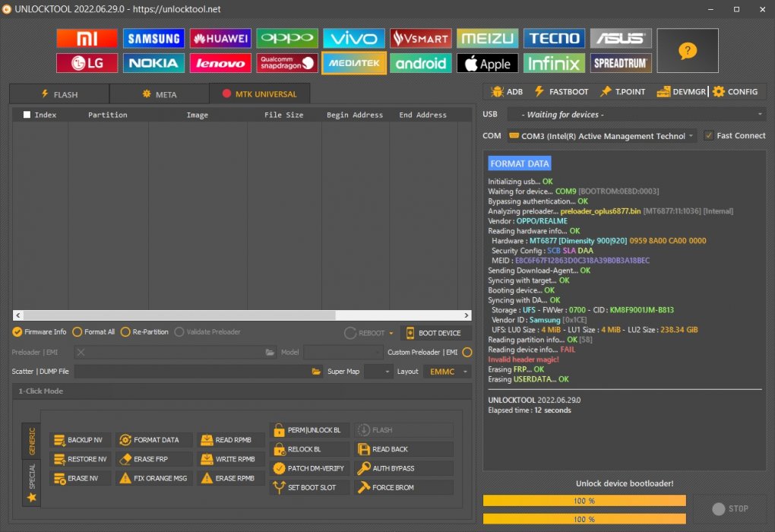Image resolution: width=775 pixels, height=532 pixels.
Task: Open the Fastboot tool
Action: [x=561, y=91]
